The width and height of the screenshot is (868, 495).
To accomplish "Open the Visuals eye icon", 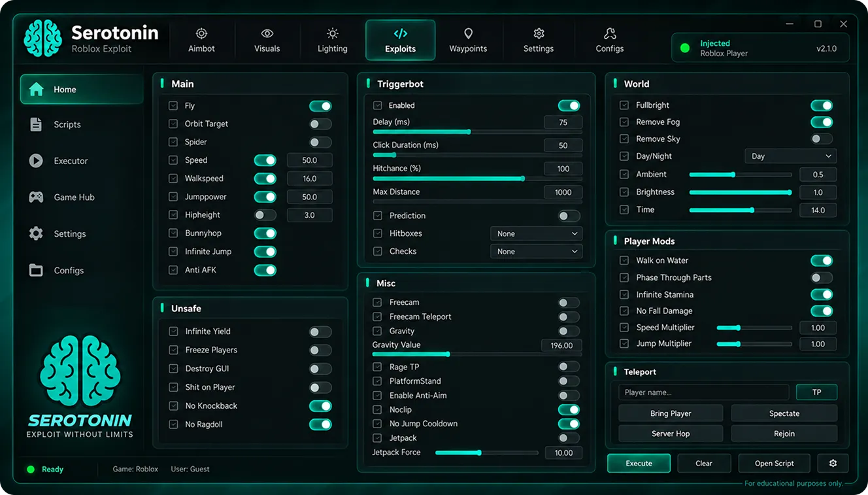I will [267, 33].
